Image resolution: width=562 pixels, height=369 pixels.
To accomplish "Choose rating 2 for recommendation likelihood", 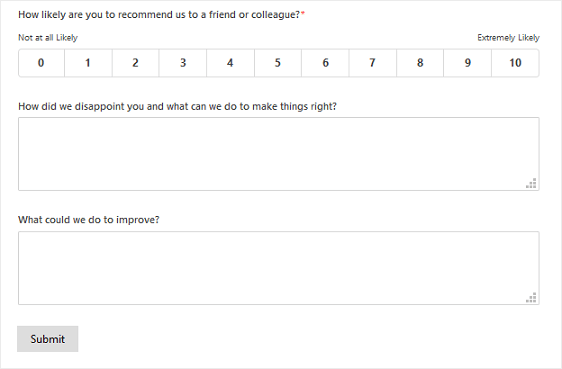I will [135, 63].
